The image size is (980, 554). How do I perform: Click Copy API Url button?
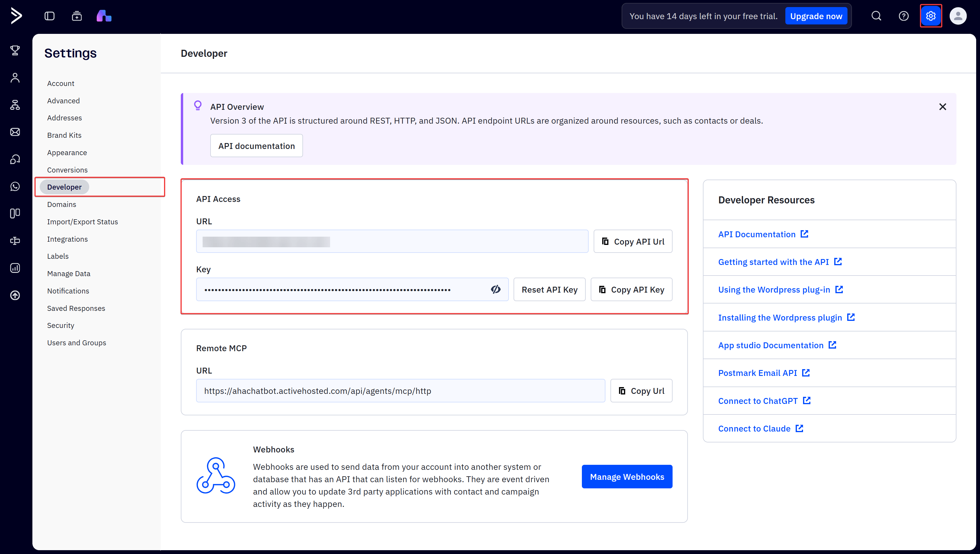tap(633, 242)
